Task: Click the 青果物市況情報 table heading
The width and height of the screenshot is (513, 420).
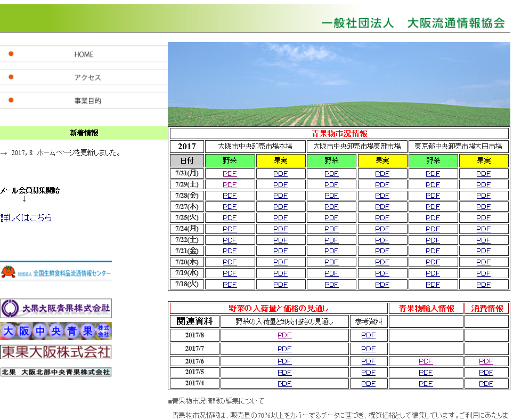Action: pyautogui.click(x=339, y=134)
